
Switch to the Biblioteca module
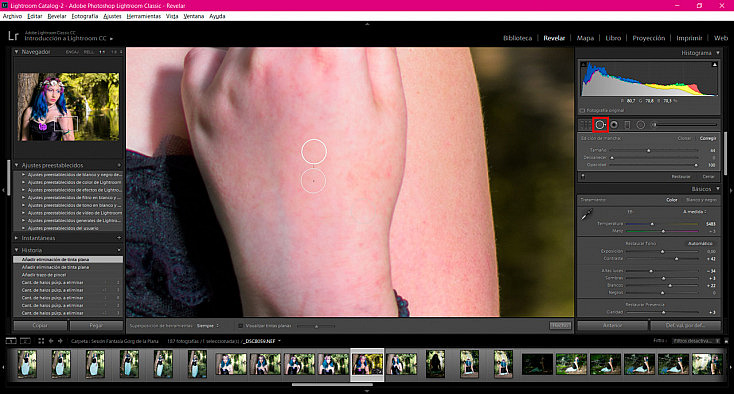coord(517,38)
